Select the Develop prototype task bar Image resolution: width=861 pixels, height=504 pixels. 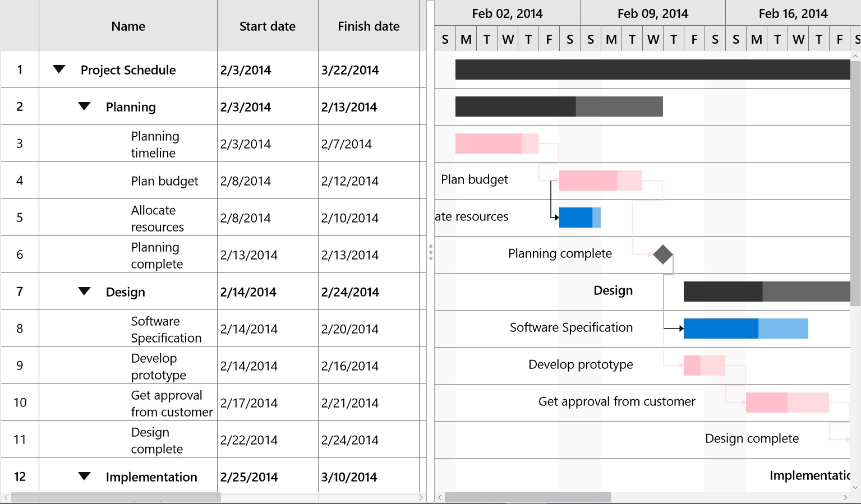[705, 366]
